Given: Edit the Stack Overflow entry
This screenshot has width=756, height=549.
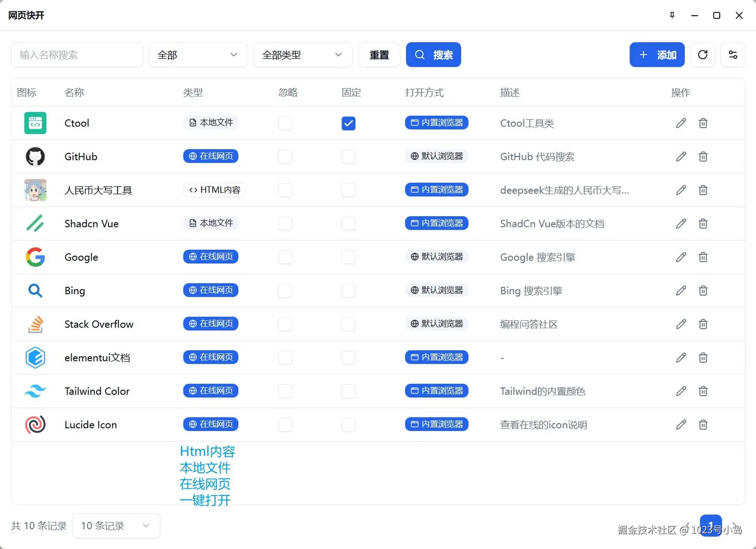Looking at the screenshot, I should [x=681, y=324].
